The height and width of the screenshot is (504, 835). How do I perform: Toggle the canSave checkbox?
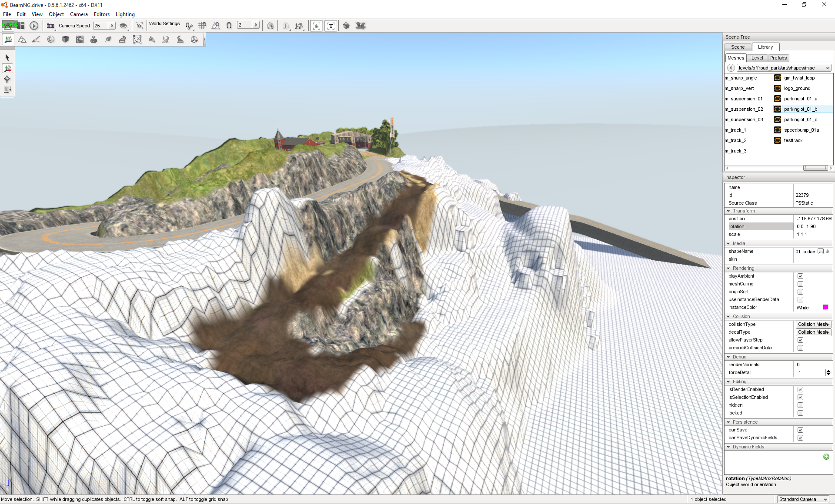(800, 430)
